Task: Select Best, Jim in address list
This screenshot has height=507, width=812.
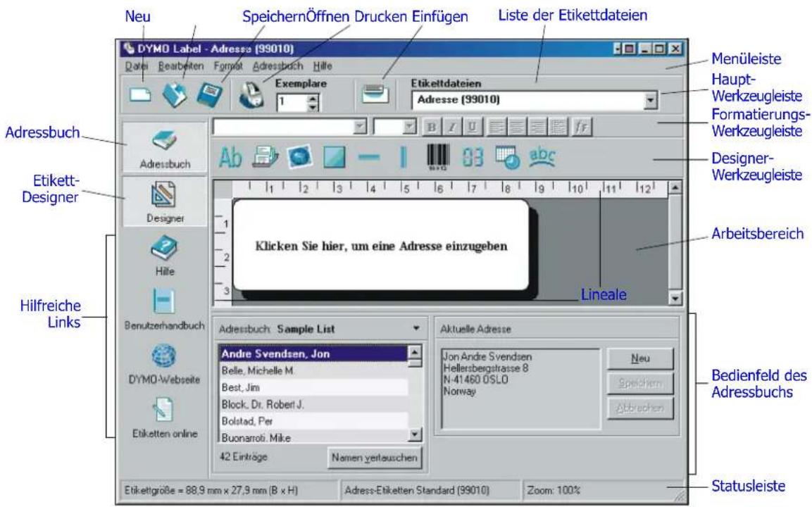Action: pos(313,387)
